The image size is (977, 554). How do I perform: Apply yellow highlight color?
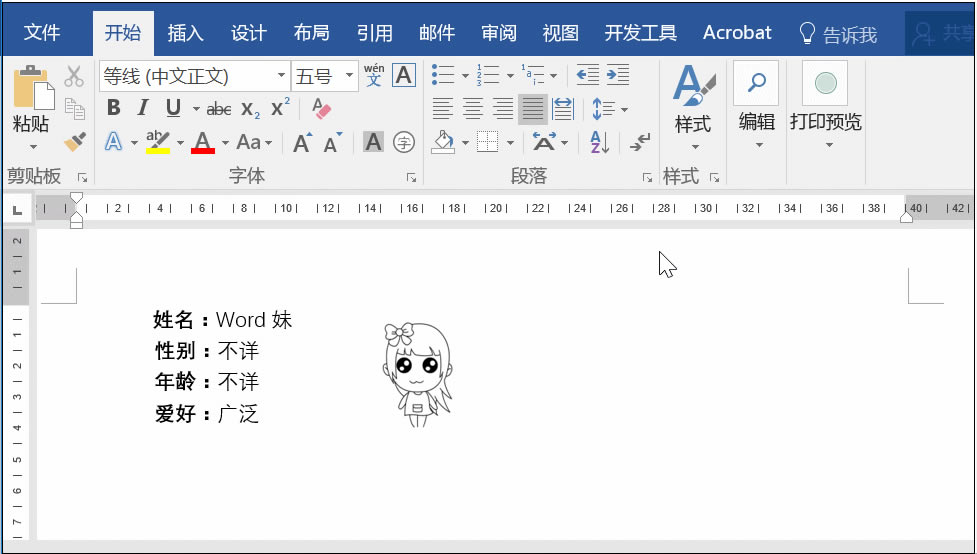coord(158,143)
